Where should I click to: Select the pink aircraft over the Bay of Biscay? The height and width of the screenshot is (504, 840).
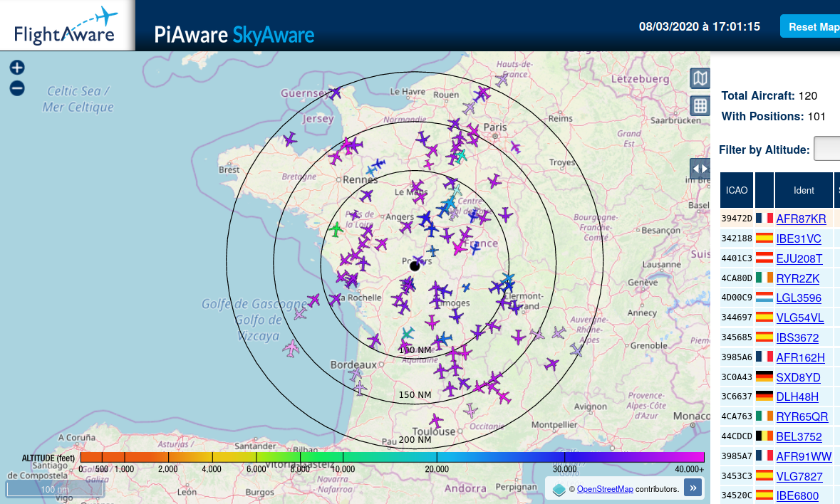[x=291, y=348]
